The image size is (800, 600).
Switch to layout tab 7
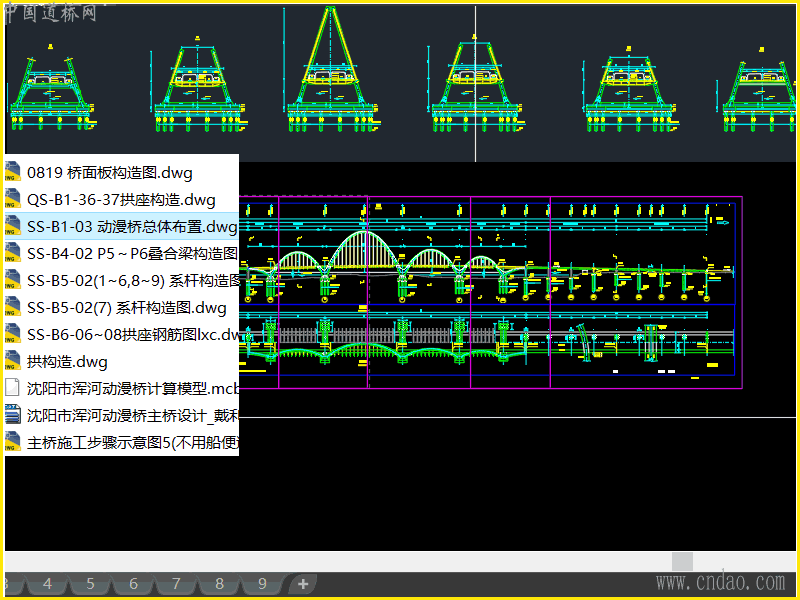pyautogui.click(x=176, y=584)
